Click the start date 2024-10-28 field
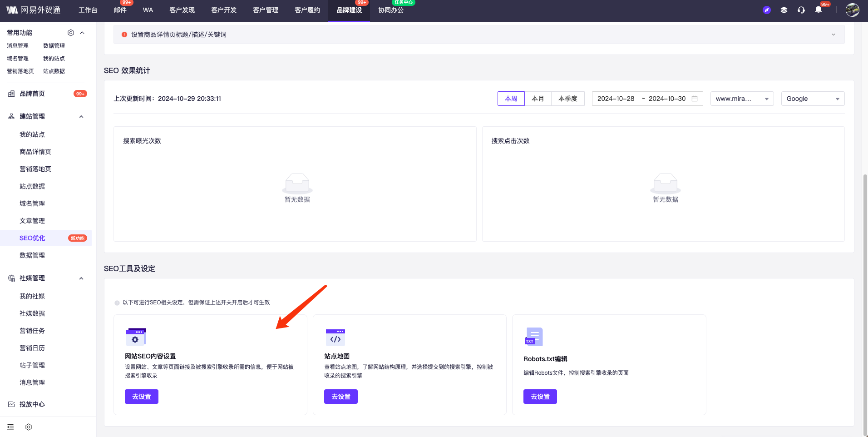Screen dimensions: 868x437 (616, 99)
